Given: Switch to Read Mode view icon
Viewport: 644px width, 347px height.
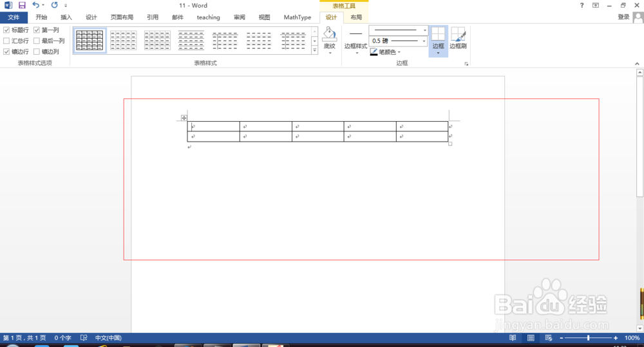Looking at the screenshot, I should click(513, 337).
